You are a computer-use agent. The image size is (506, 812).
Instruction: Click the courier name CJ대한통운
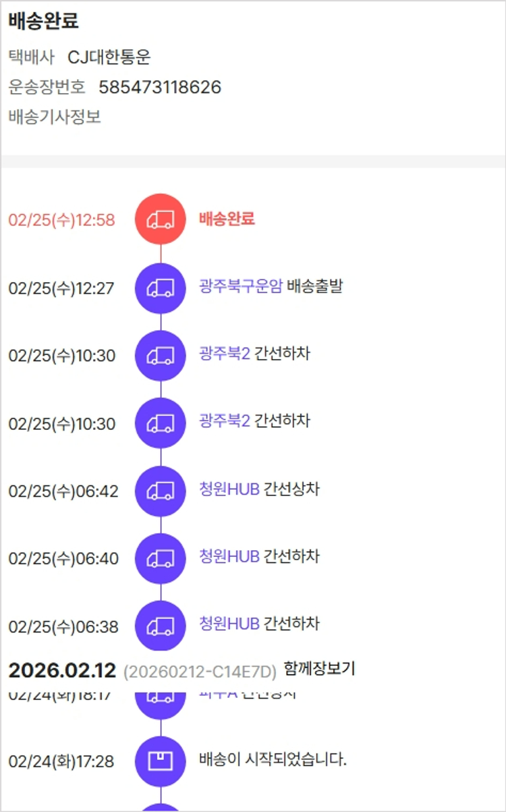pyautogui.click(x=109, y=57)
